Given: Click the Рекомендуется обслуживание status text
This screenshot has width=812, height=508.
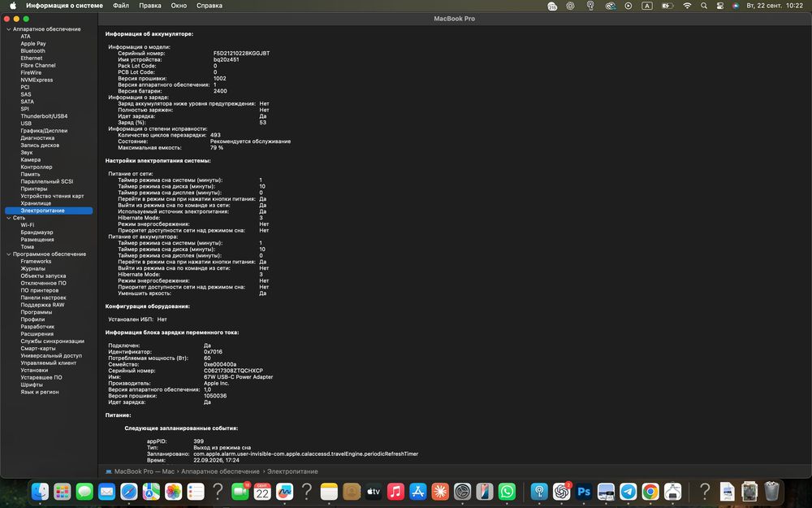Looking at the screenshot, I should coord(250,141).
